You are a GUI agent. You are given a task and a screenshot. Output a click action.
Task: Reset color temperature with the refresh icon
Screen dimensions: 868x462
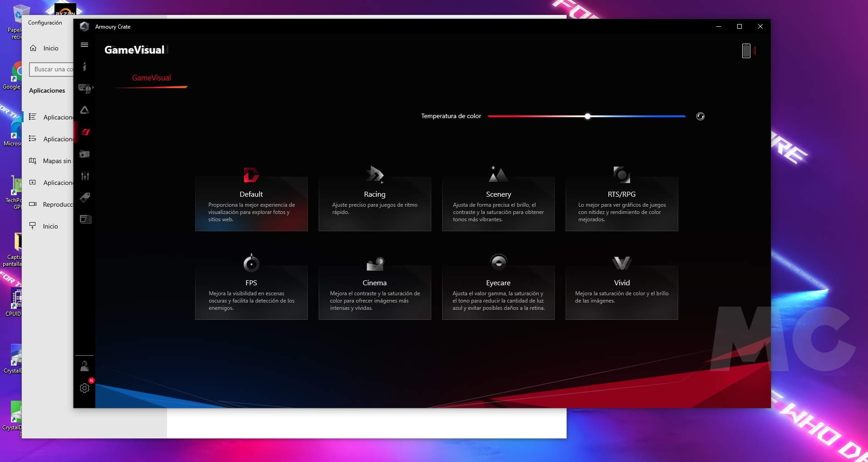pyautogui.click(x=700, y=116)
